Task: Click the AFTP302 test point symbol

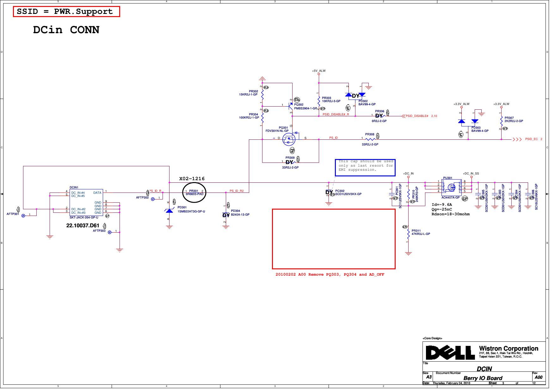Action: [x=153, y=199]
